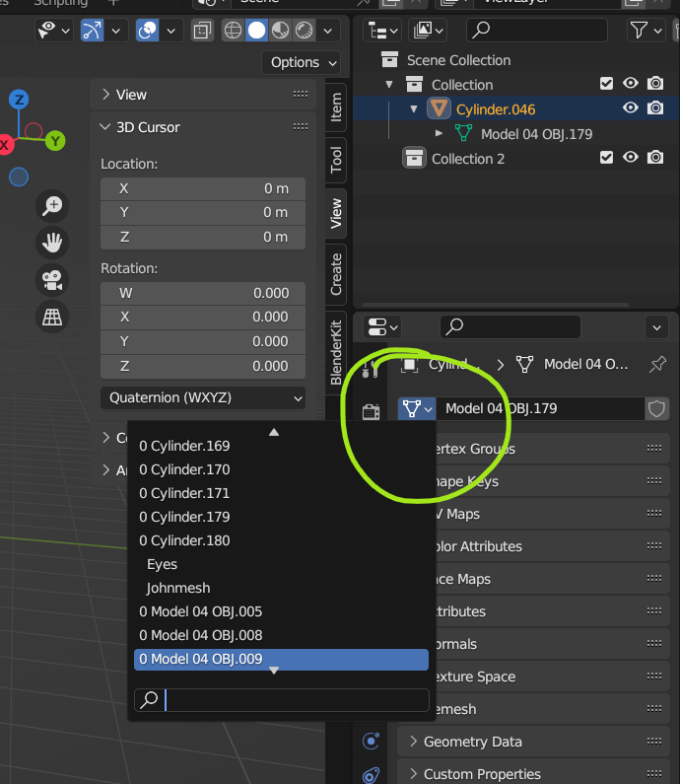Disable Collection in renders camera icon

point(655,84)
